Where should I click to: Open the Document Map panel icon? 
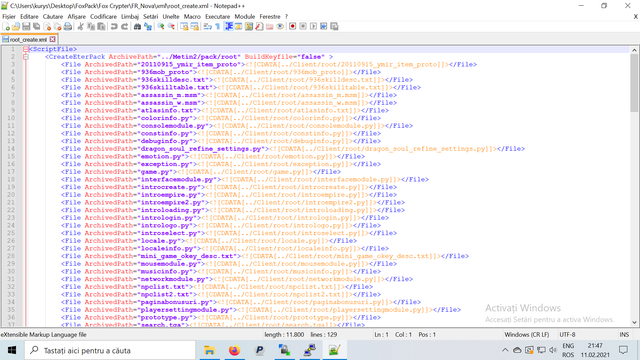click(x=249, y=27)
